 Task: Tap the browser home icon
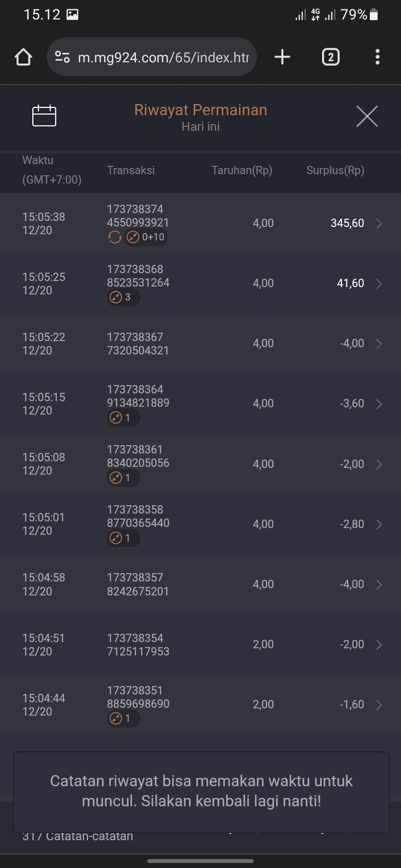pyautogui.click(x=23, y=57)
